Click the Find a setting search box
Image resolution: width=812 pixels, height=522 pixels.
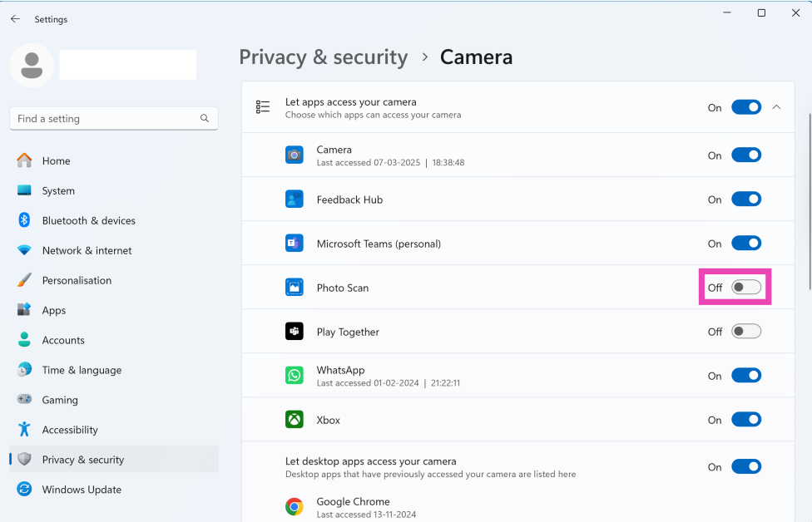click(x=104, y=119)
